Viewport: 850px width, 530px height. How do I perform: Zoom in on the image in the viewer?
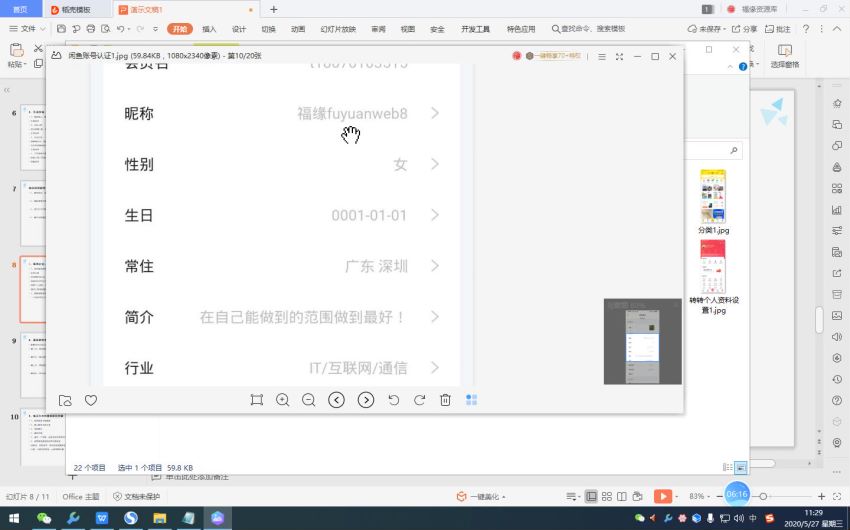tap(282, 400)
